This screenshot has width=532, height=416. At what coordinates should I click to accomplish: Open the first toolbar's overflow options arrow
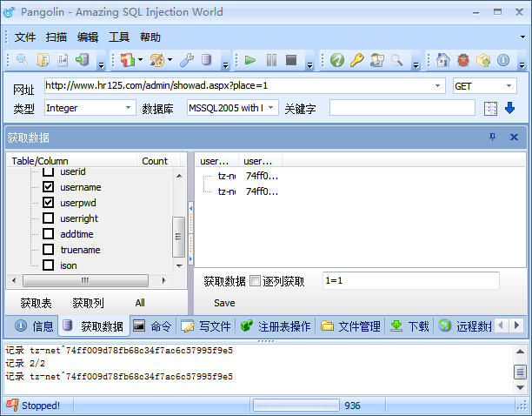point(101,64)
